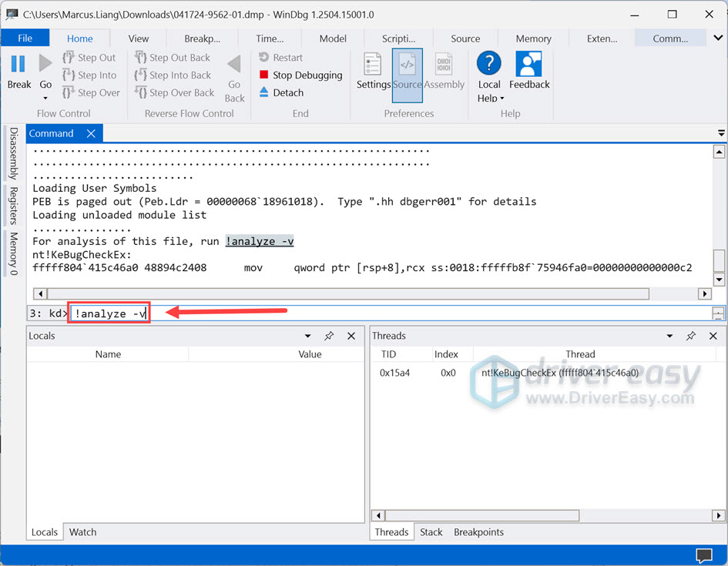Switch to the View ribbon tab
Viewport: 728px width, 566px height.
pos(139,39)
